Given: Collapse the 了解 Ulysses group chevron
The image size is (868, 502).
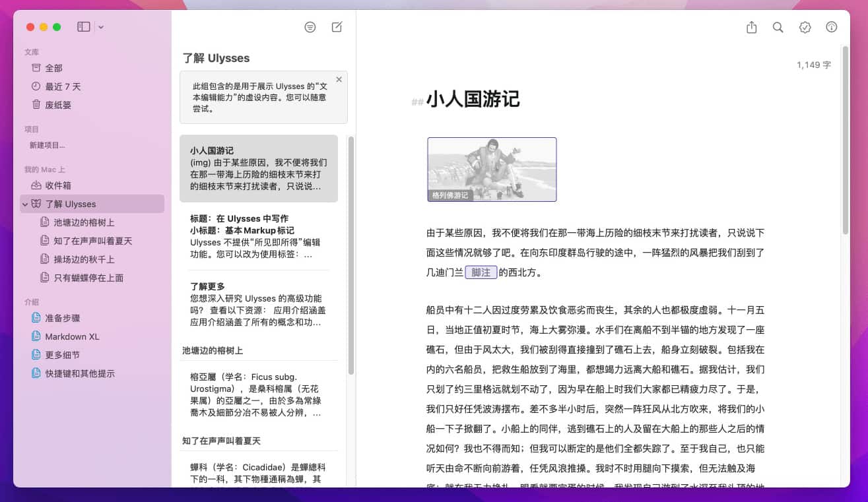Looking at the screenshot, I should (x=25, y=204).
